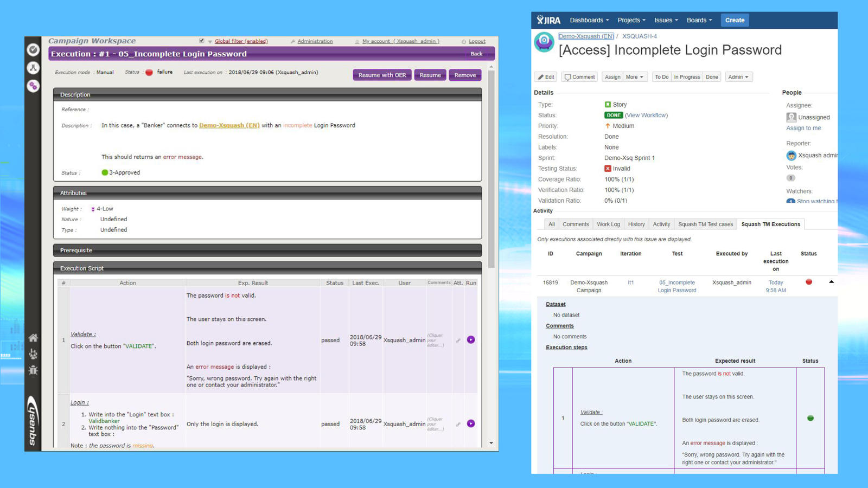The width and height of the screenshot is (868, 488).
Task: Open the Work Log tab
Action: [608, 224]
